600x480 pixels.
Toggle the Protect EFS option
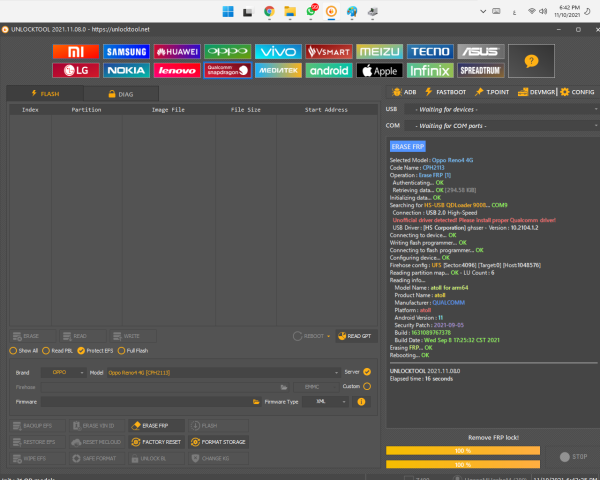[95, 351]
